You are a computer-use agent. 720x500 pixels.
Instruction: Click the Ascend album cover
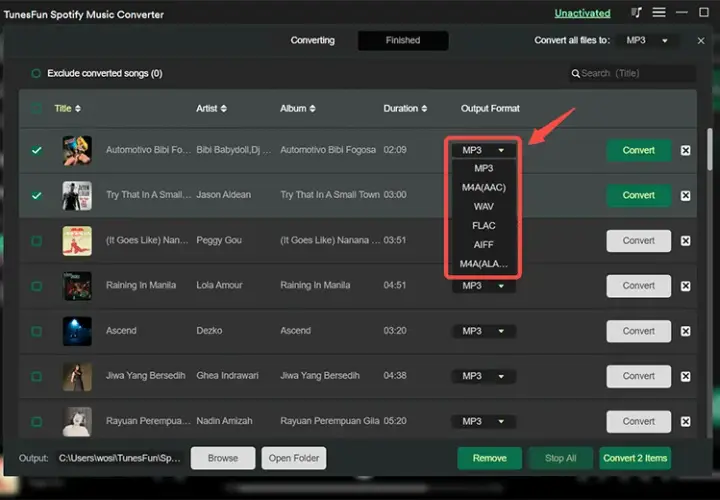77,331
